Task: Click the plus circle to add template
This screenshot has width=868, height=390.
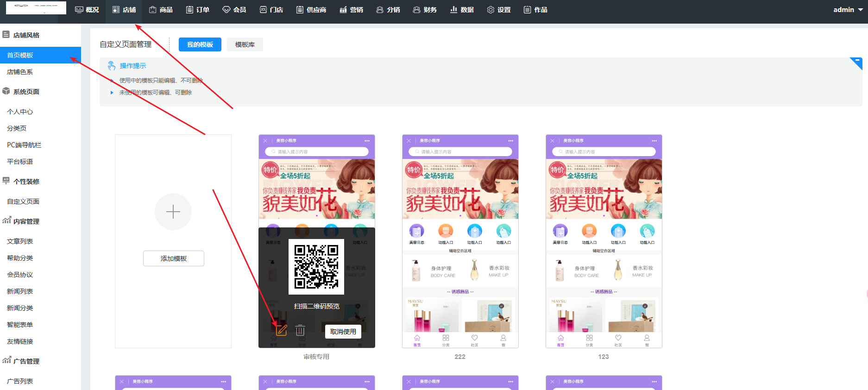Action: (173, 212)
